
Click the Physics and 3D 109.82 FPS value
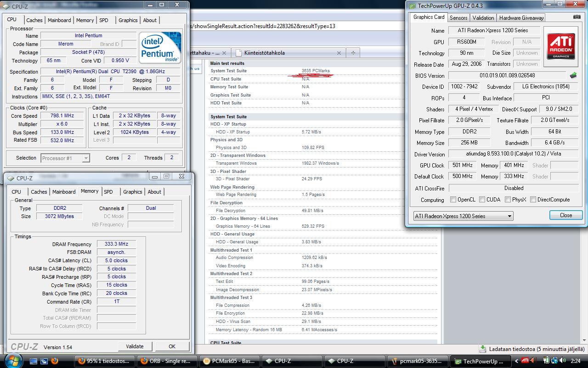click(313, 148)
